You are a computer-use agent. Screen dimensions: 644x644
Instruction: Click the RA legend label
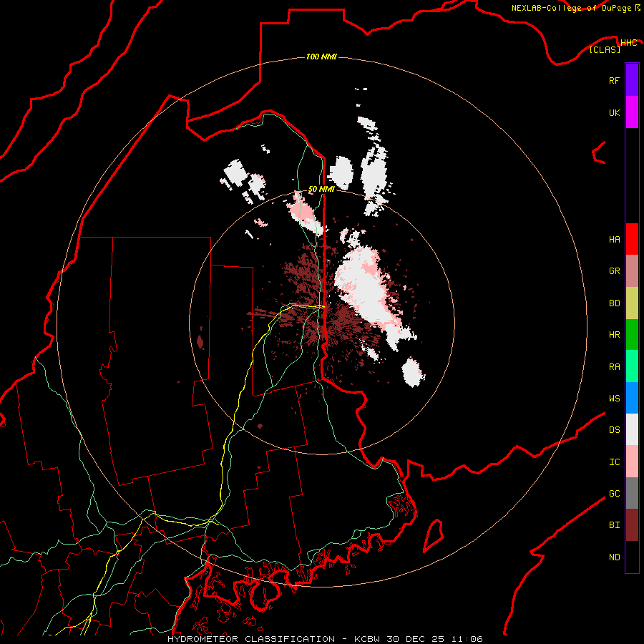[x=614, y=366]
